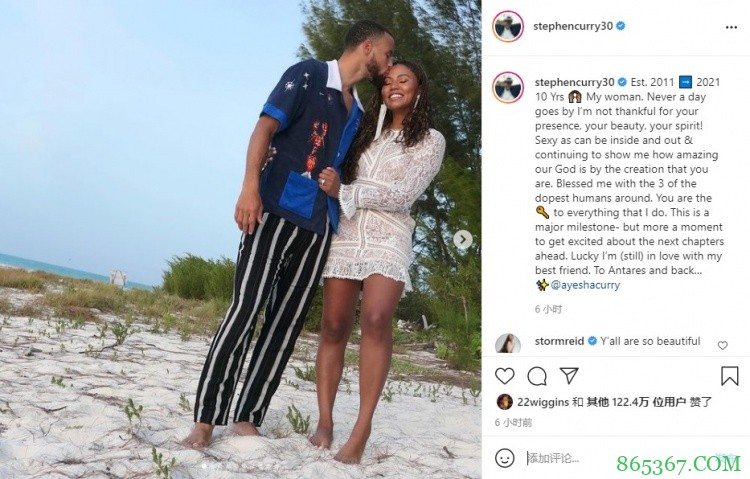Screen dimensions: 750x479
Task: Click stephencurry30 avatar beside the caption
Action: click(508, 88)
